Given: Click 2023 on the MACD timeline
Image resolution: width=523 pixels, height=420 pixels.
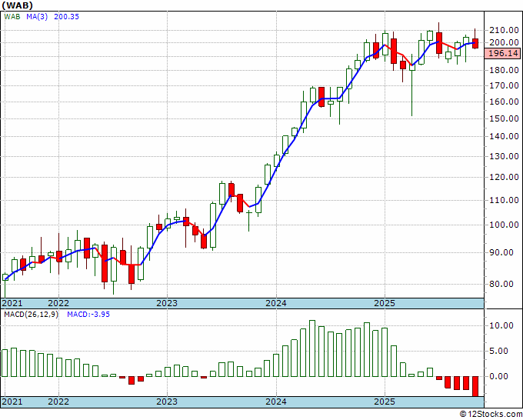Looking at the screenshot, I should point(167,402).
